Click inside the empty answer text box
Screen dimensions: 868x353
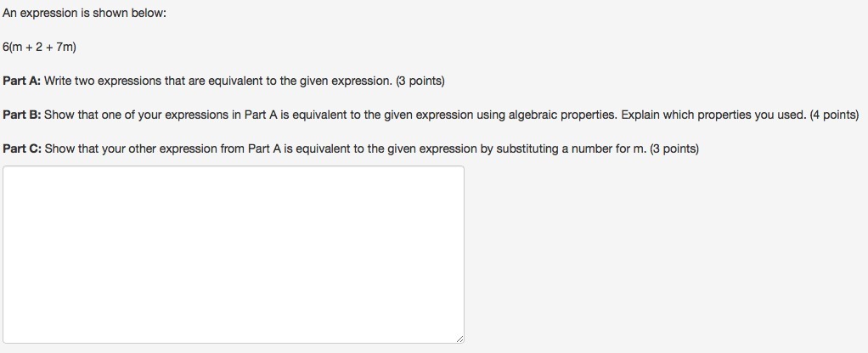(233, 255)
